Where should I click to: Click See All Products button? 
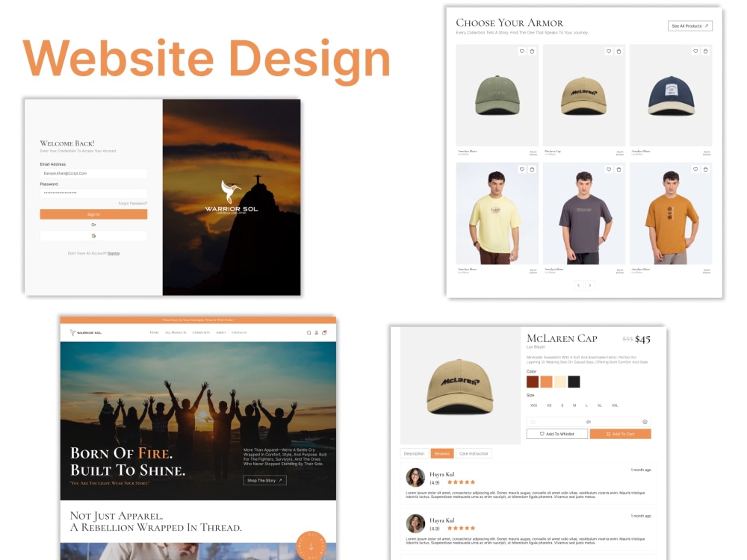(x=689, y=26)
